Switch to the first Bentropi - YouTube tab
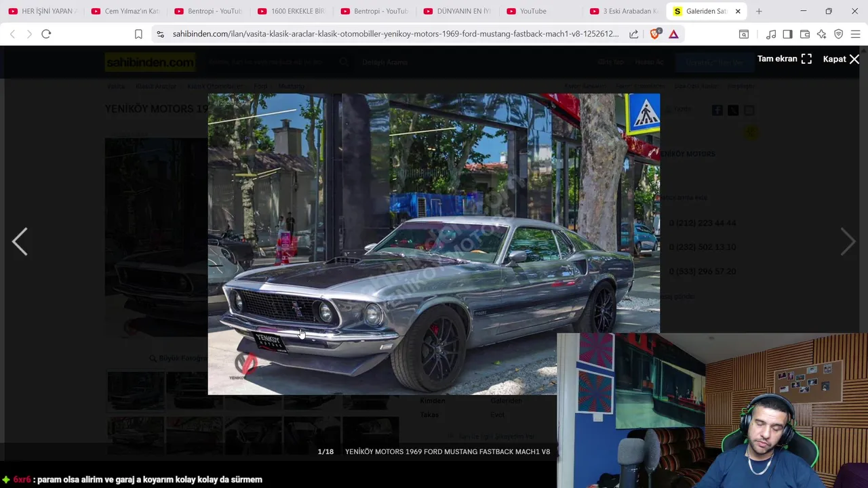Viewport: 868px width, 488px height. [x=209, y=11]
